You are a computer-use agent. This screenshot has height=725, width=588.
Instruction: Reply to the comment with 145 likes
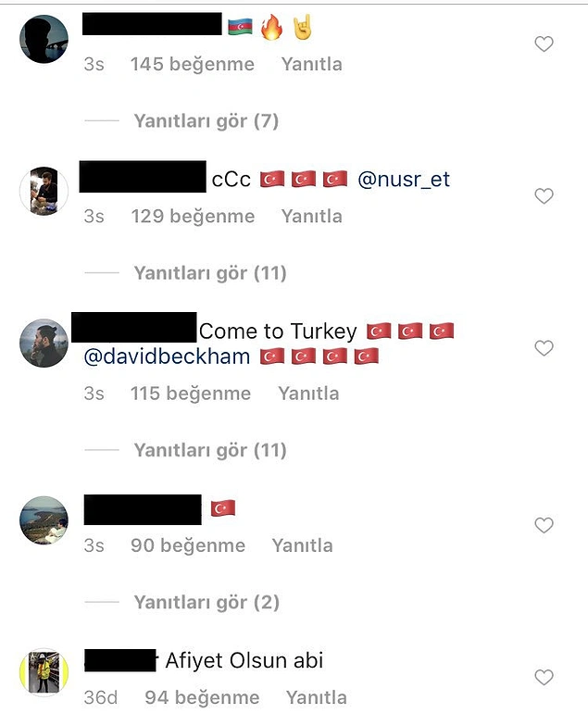coord(311,64)
